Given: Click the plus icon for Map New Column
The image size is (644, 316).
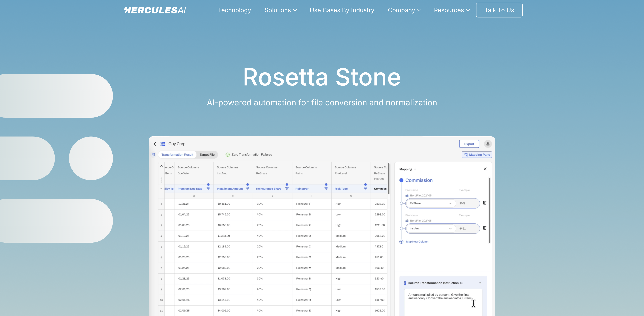Looking at the screenshot, I should pyautogui.click(x=401, y=242).
